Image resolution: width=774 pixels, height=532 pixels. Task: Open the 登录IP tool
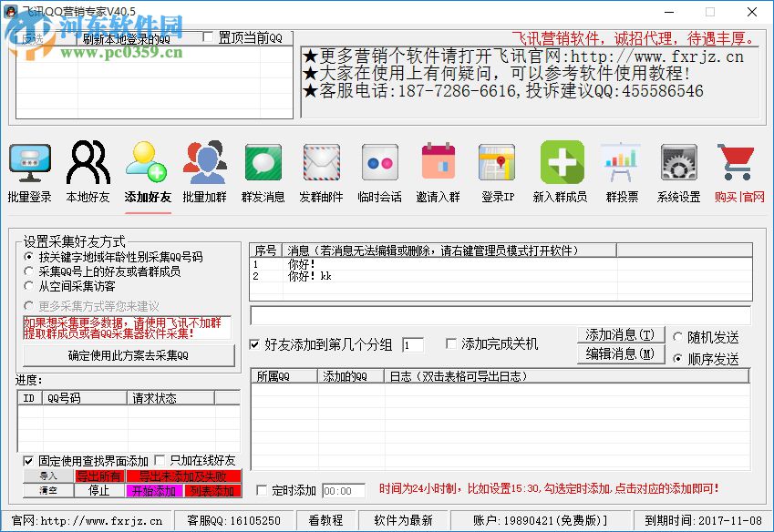click(497, 173)
